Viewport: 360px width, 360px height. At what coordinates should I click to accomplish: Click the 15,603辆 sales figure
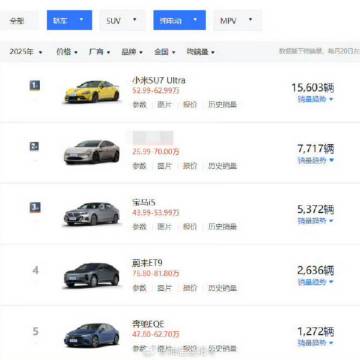[x=313, y=88]
